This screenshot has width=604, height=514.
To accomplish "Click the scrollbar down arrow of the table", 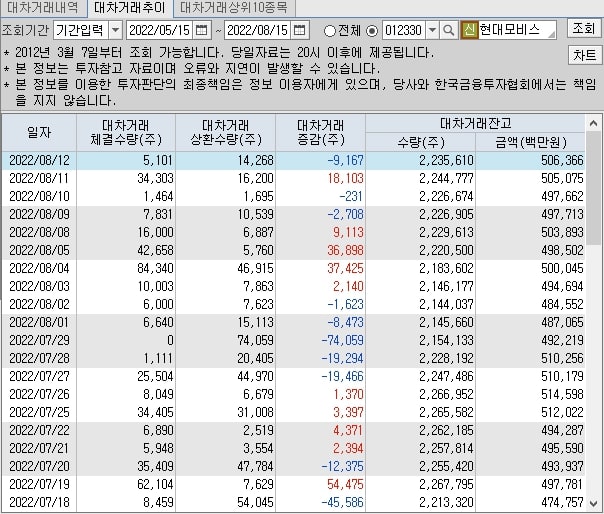I will pyautogui.click(x=594, y=504).
